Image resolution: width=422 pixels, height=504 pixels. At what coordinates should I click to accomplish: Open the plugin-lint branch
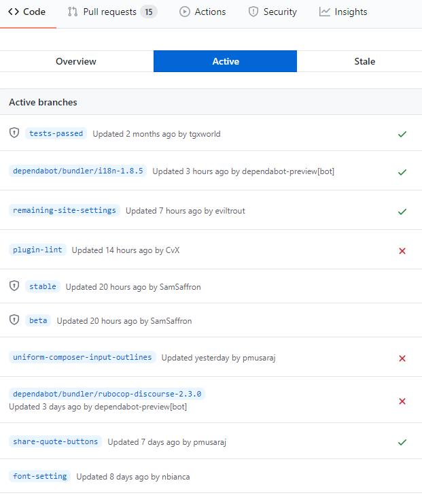coord(37,250)
